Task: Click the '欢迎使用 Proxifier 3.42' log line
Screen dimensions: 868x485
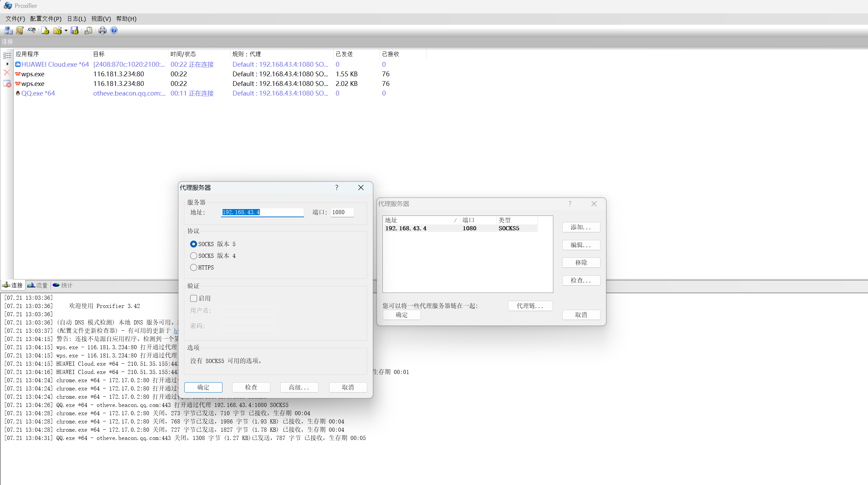Action: click(105, 306)
